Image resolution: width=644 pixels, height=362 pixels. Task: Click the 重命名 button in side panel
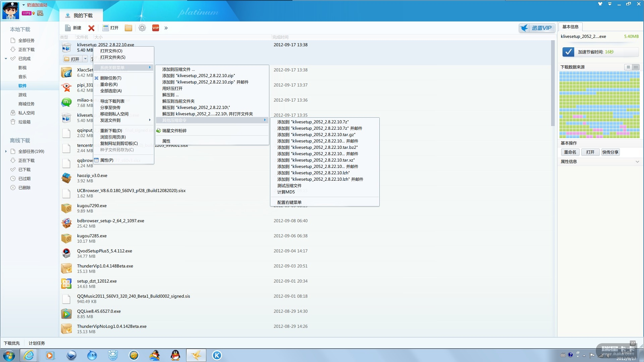(570, 152)
